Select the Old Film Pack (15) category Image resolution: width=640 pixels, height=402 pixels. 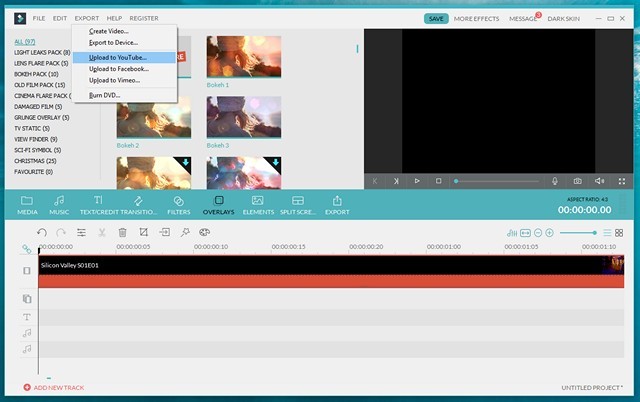tap(40, 85)
